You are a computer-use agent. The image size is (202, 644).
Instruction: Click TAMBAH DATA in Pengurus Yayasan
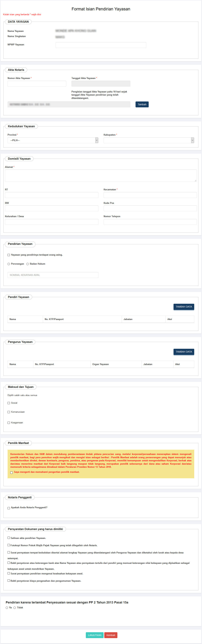tap(184, 352)
